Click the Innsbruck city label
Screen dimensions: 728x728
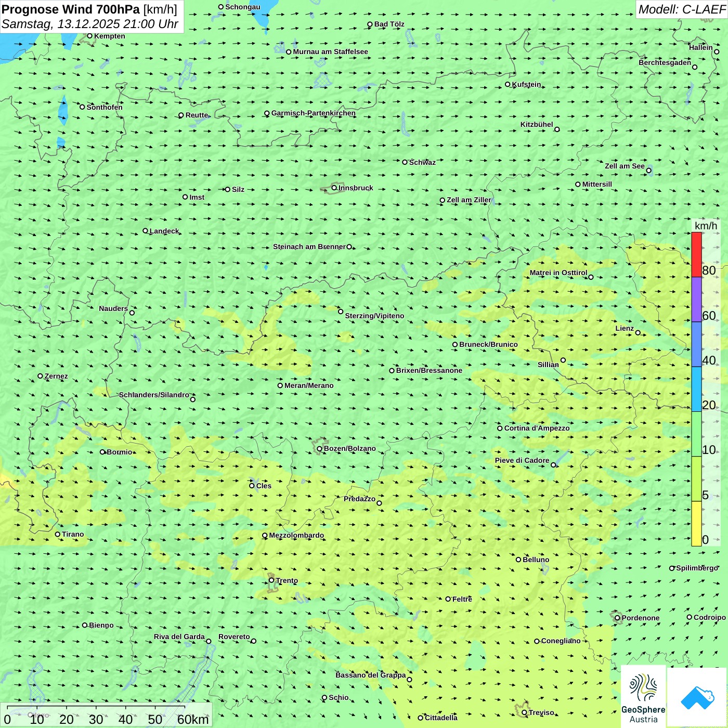click(356, 188)
